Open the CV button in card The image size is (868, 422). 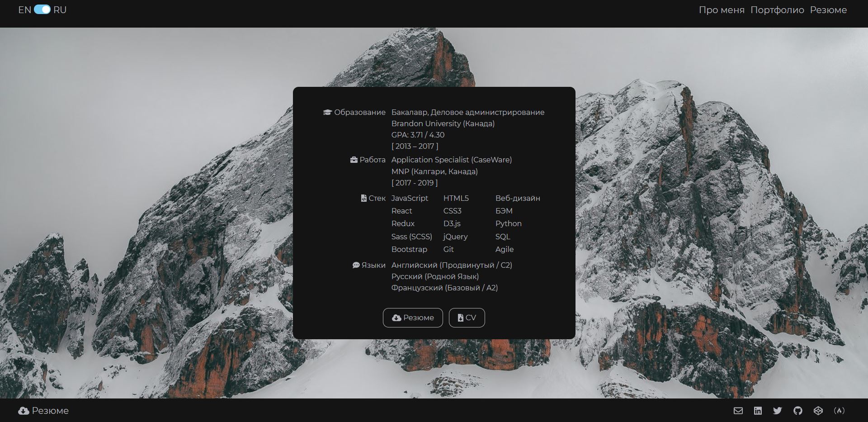click(467, 318)
